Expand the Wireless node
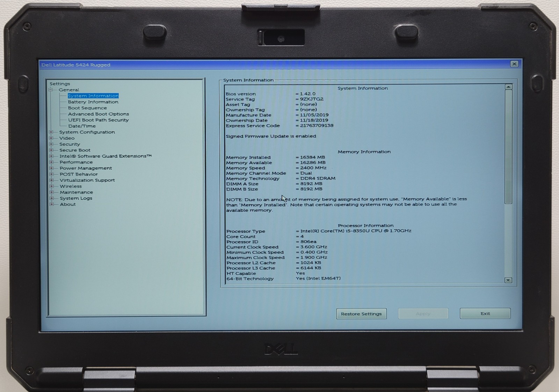This screenshot has width=559, height=392. pyautogui.click(x=51, y=186)
